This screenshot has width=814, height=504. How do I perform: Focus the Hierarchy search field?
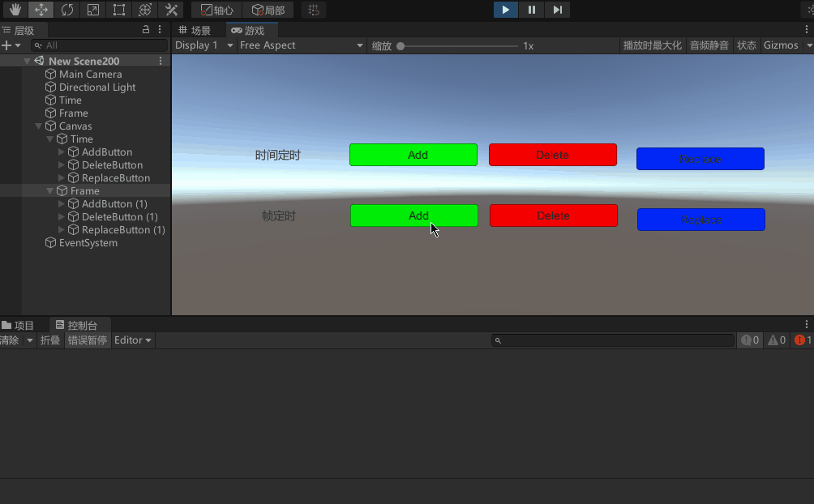point(99,45)
